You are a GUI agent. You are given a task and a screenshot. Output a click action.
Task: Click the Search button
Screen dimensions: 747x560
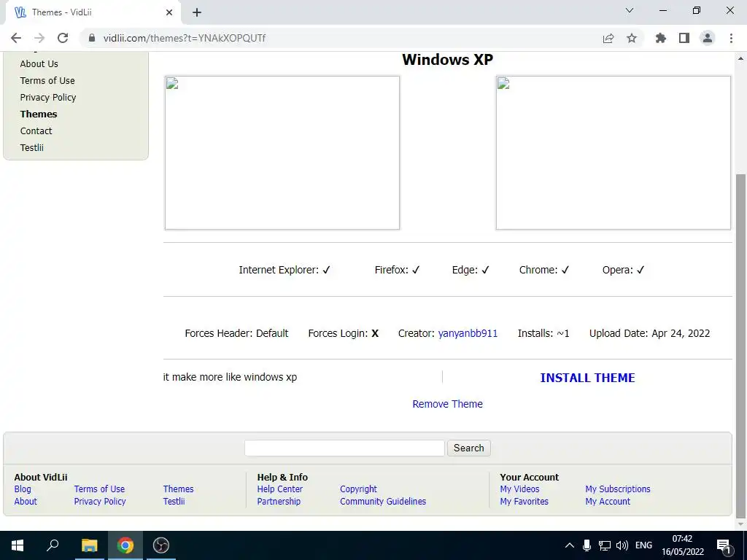[x=469, y=448]
